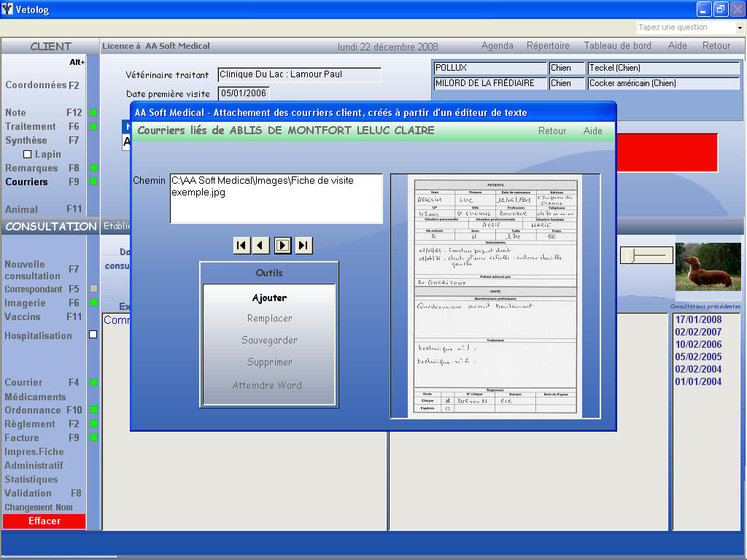
Task: Go to previous attached letter record
Action: 260,245
